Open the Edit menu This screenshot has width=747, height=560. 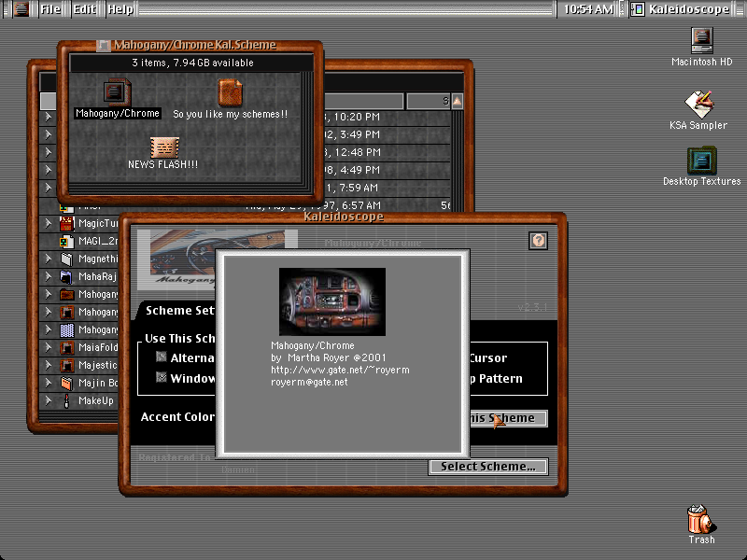pos(84,9)
